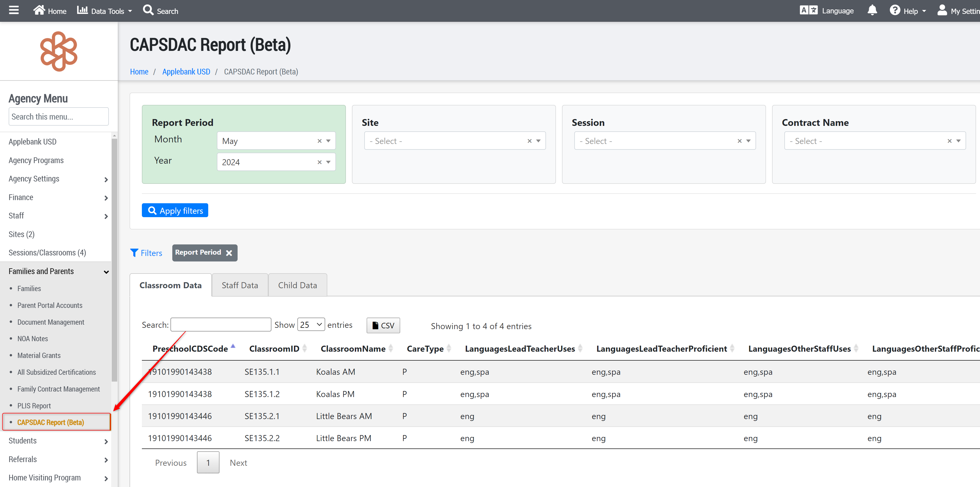Click the table Search input field

tap(221, 325)
